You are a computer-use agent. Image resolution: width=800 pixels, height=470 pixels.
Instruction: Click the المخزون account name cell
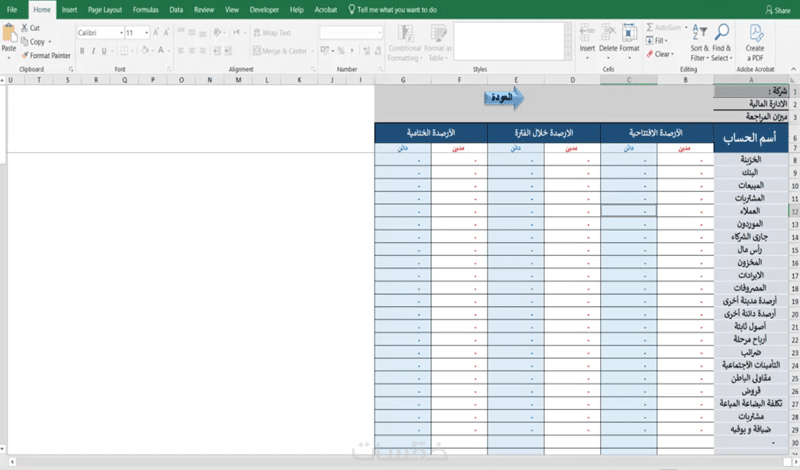coord(751,262)
